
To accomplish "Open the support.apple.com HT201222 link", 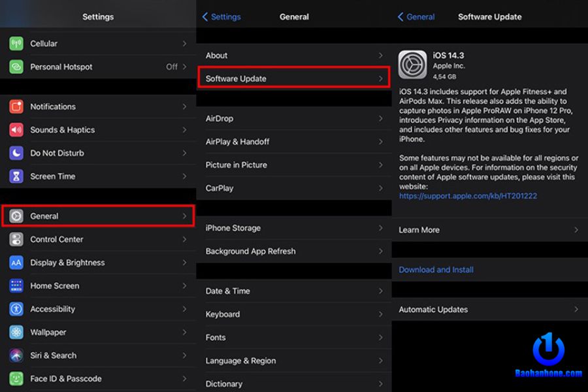I will pyautogui.click(x=468, y=195).
